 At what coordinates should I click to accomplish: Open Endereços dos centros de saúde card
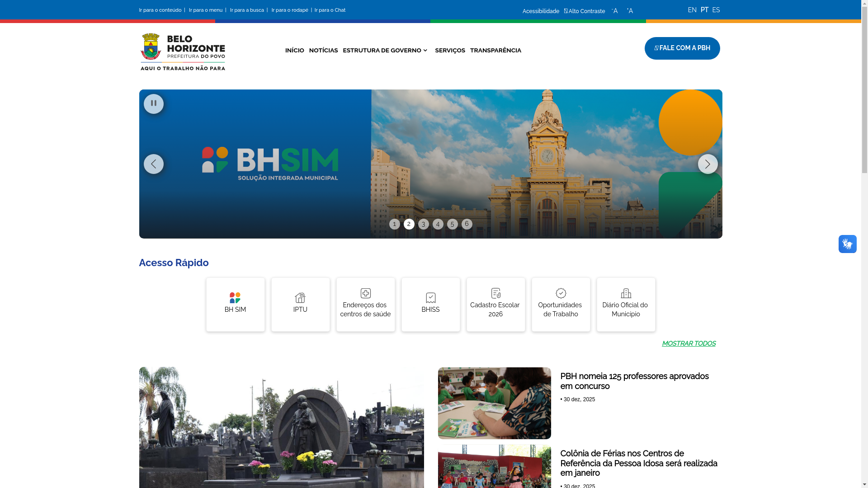(x=366, y=305)
